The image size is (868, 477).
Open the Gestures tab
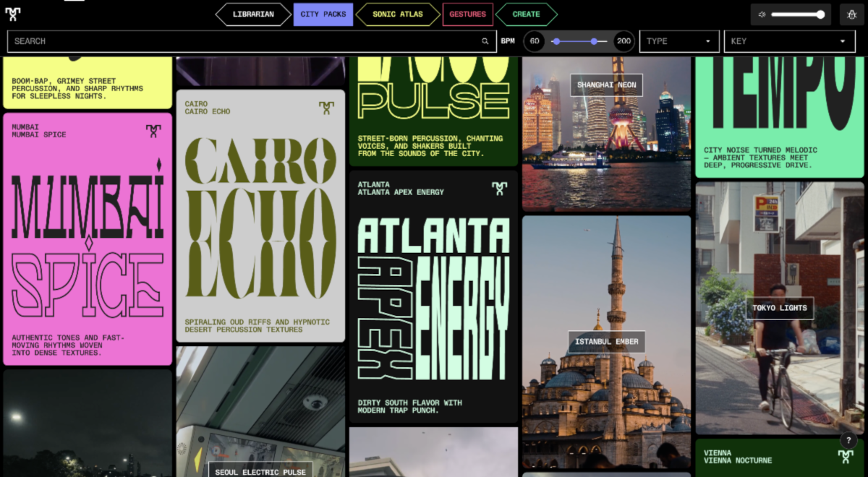468,14
